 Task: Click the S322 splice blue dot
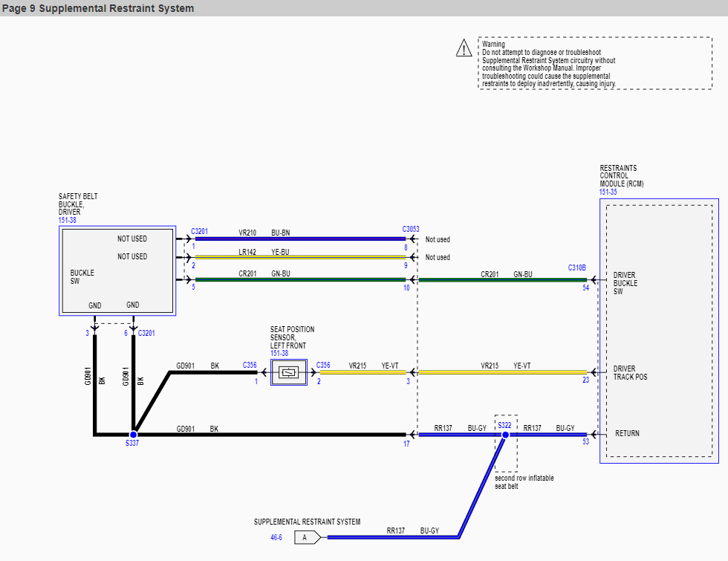click(x=504, y=434)
